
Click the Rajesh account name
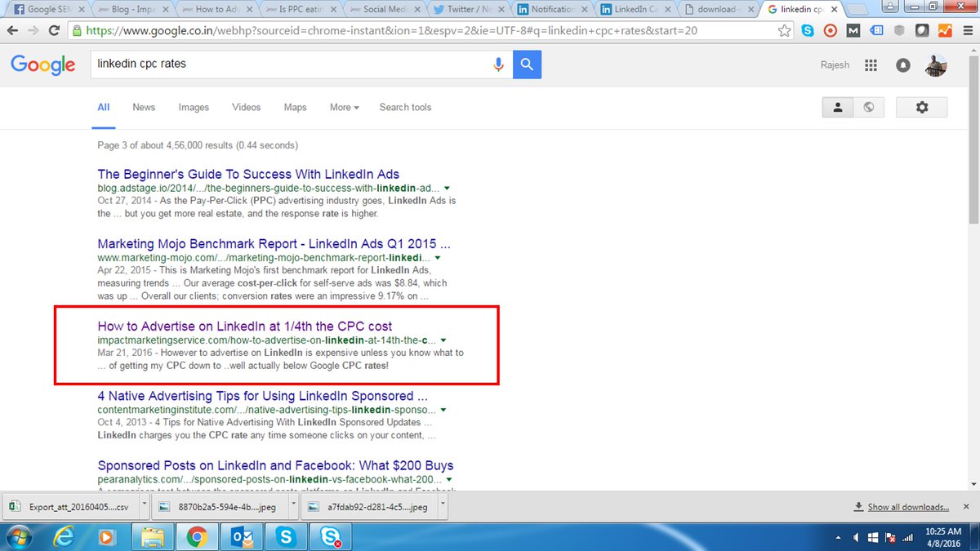[x=835, y=65]
